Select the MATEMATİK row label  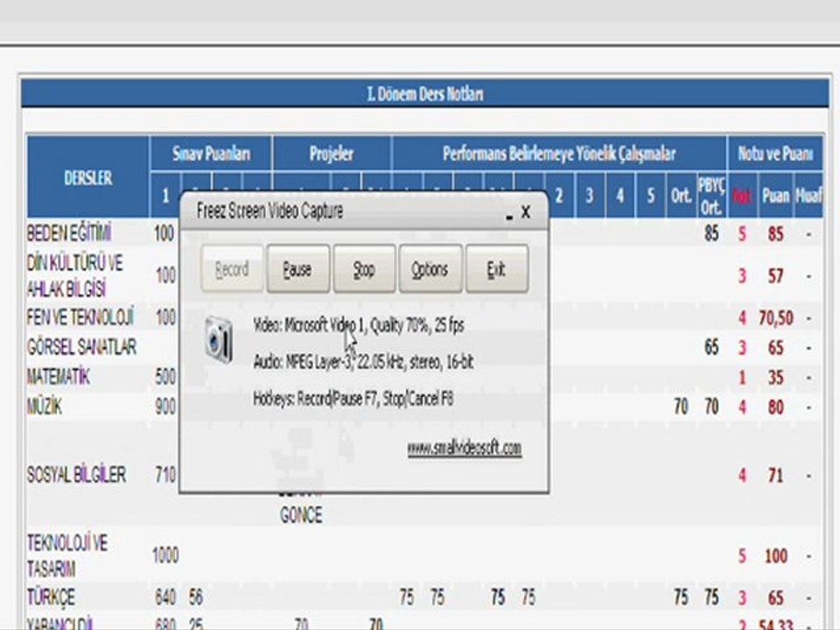click(x=59, y=377)
